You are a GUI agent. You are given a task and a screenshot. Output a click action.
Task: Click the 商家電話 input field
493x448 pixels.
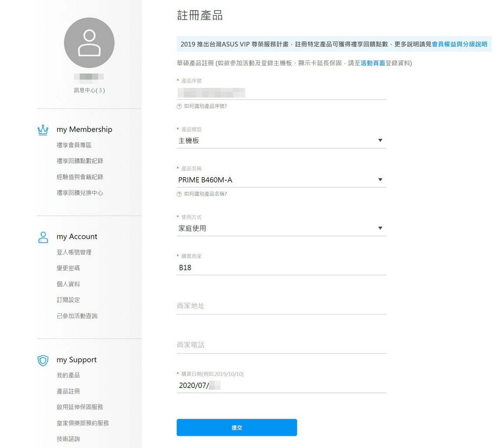282,345
